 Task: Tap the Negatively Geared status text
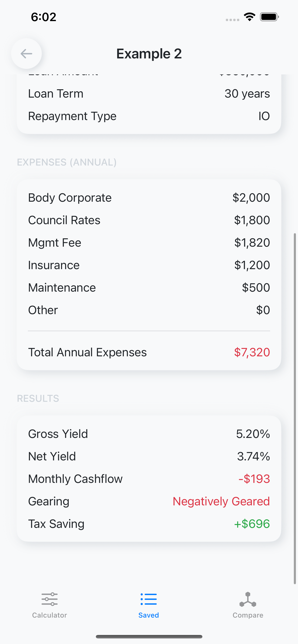coord(221,501)
